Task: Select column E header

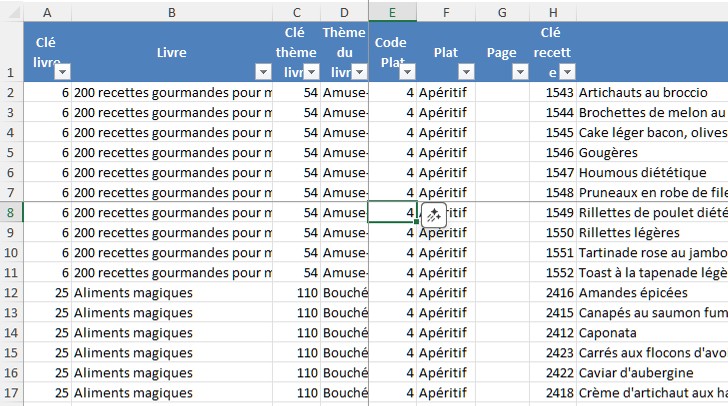Action: tap(392, 11)
